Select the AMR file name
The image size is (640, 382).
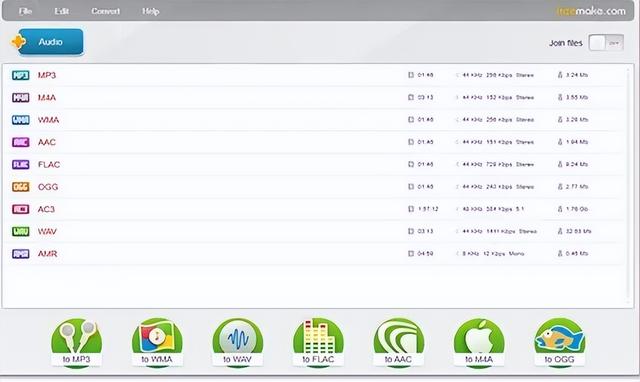coord(47,253)
